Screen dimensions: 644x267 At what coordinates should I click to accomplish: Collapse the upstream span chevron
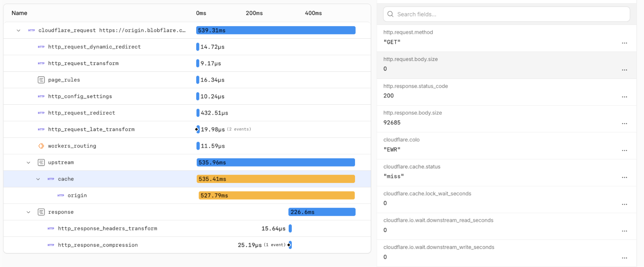pyautogui.click(x=28, y=163)
